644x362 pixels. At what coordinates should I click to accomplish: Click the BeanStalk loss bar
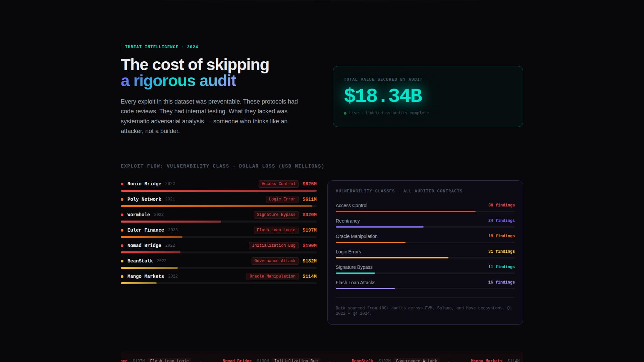click(x=219, y=268)
